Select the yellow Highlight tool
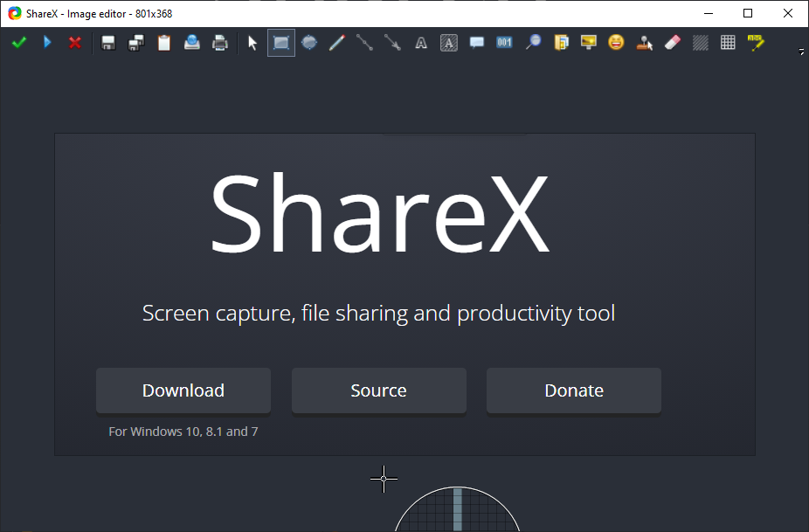Screen dimensions: 809x532 click(x=756, y=42)
